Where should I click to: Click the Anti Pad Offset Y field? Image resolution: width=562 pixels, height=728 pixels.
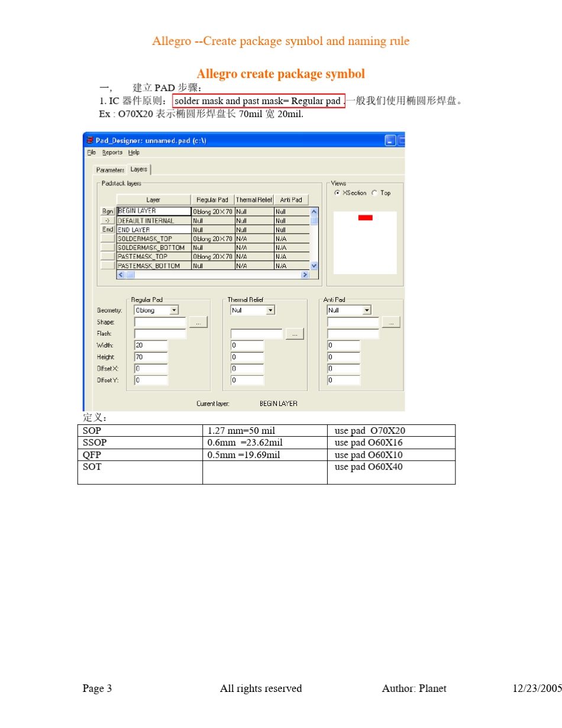(x=344, y=380)
